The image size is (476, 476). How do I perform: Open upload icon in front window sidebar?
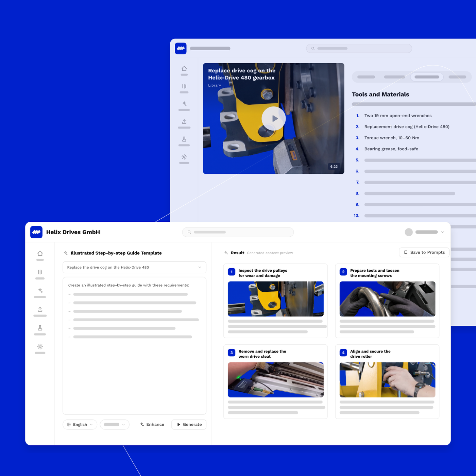[40, 309]
